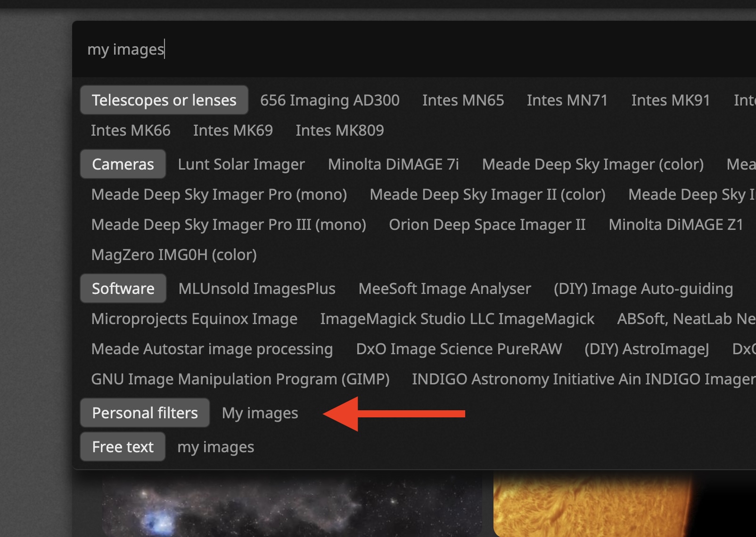756x537 pixels.
Task: Open the solar surface image thumbnail
Action: tap(625, 504)
